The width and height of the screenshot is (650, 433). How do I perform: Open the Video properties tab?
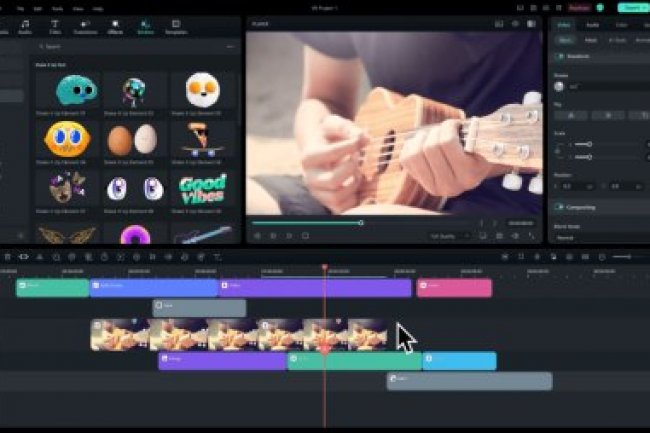click(x=564, y=25)
